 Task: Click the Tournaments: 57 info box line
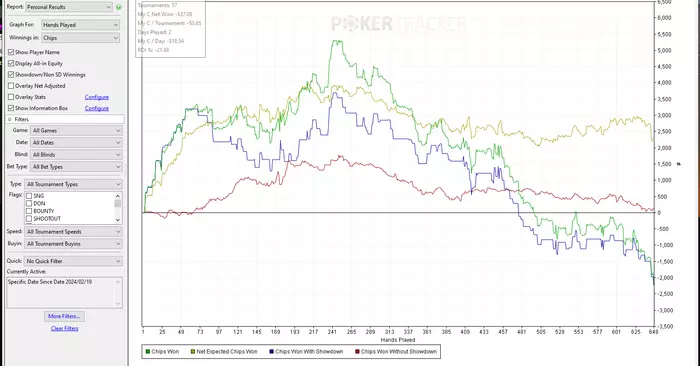pos(158,5)
